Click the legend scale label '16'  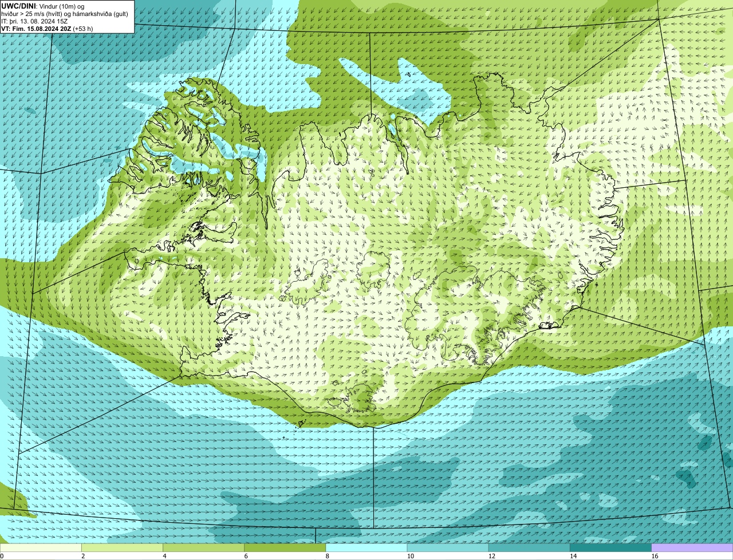coord(654,556)
